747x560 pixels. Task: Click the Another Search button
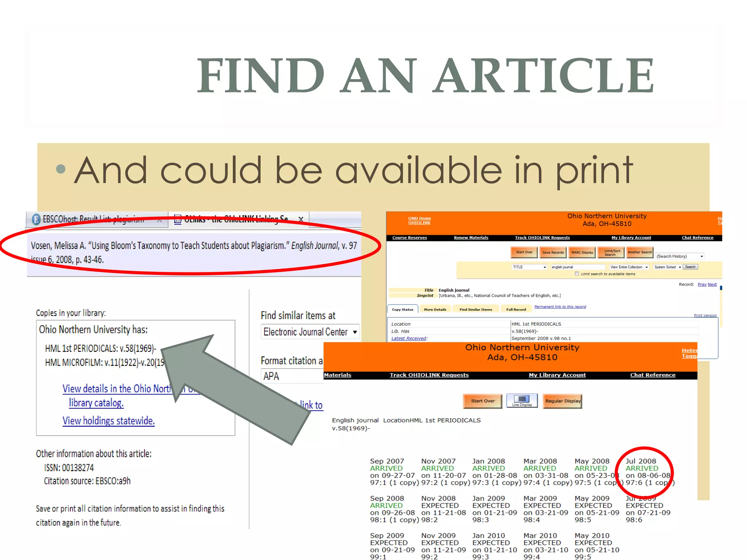pyautogui.click(x=640, y=252)
